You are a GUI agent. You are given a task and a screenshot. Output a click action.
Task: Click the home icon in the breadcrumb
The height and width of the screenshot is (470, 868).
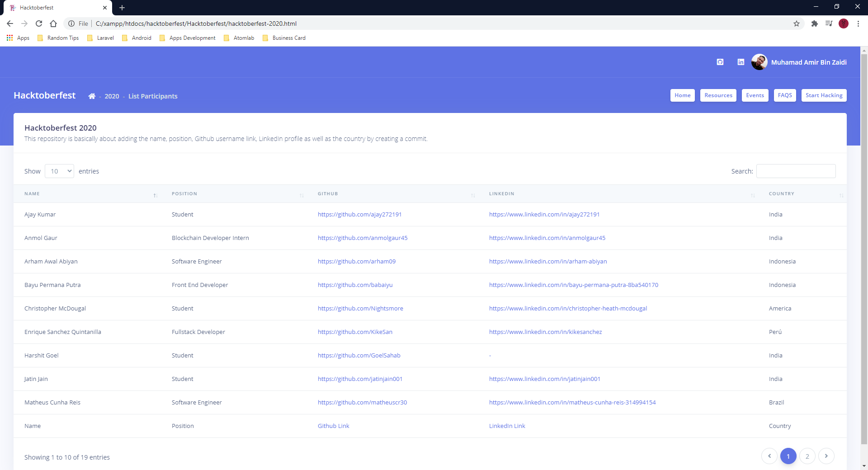pos(92,96)
